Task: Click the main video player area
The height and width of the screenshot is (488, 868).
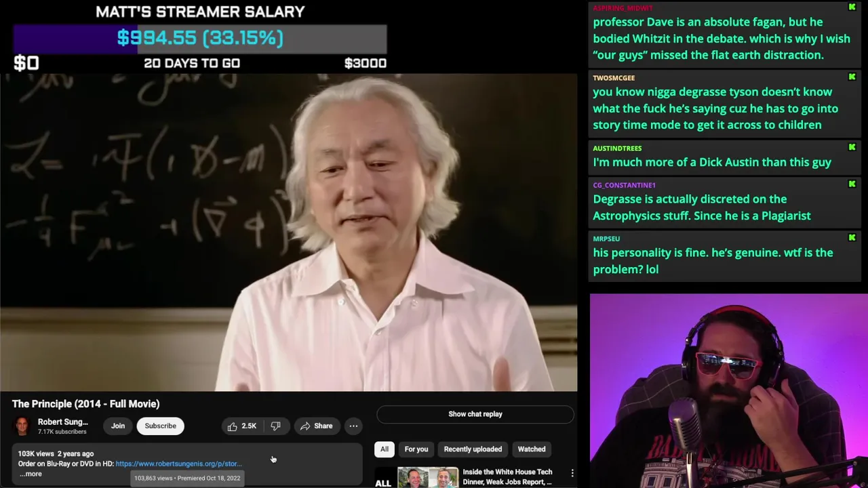Action: point(289,232)
